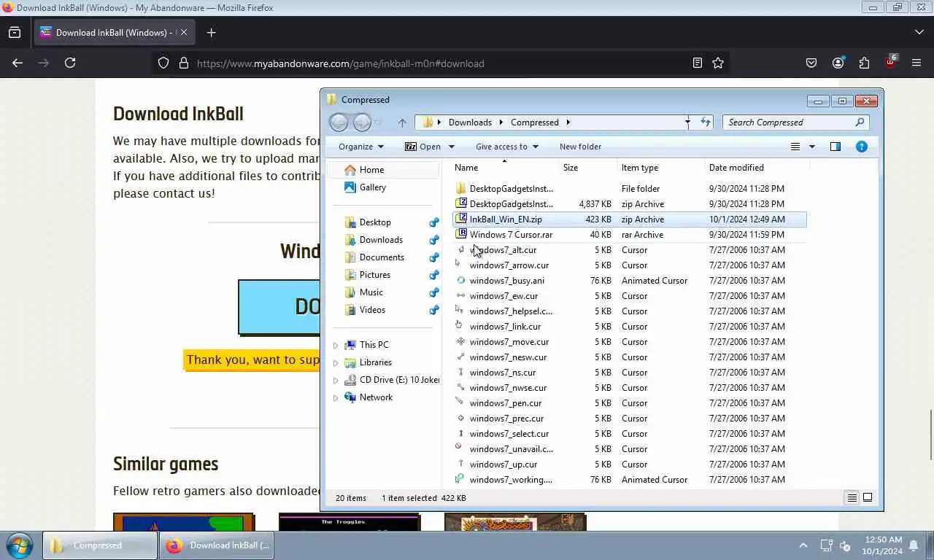
Task: List all tabs dropdown in Firefox
Action: point(919,33)
